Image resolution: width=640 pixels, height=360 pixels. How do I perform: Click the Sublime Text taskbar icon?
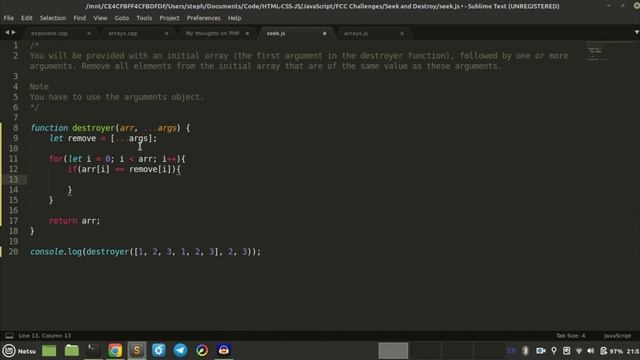137,351
